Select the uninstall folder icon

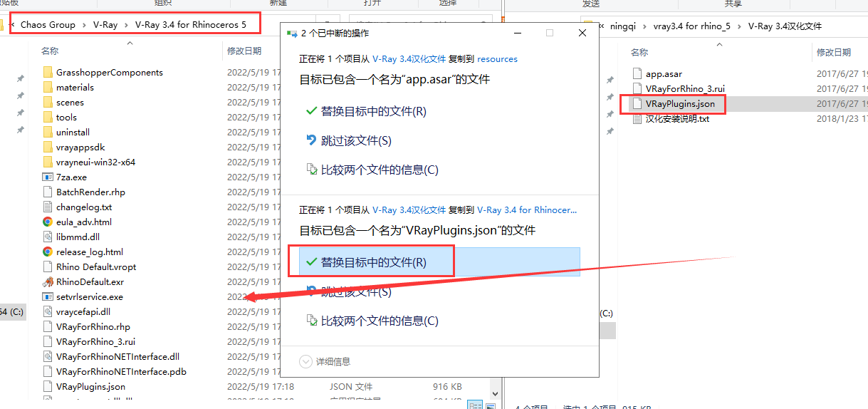[x=48, y=132]
